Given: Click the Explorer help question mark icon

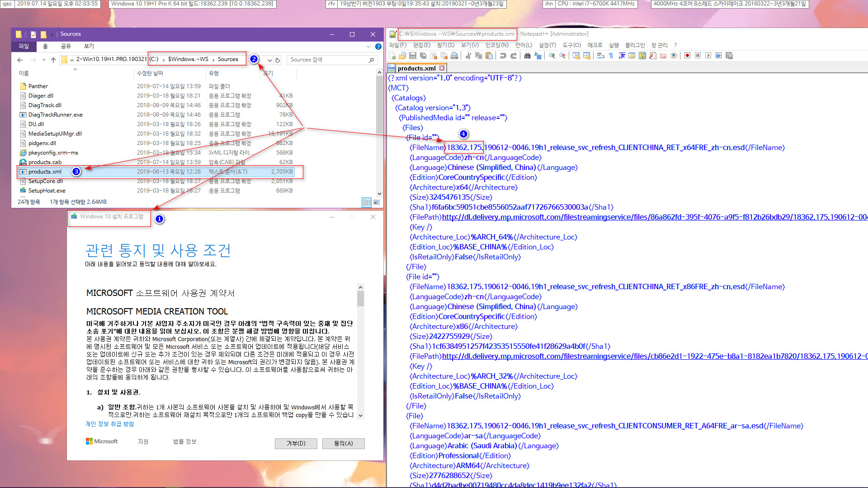Looking at the screenshot, I should click(378, 46).
